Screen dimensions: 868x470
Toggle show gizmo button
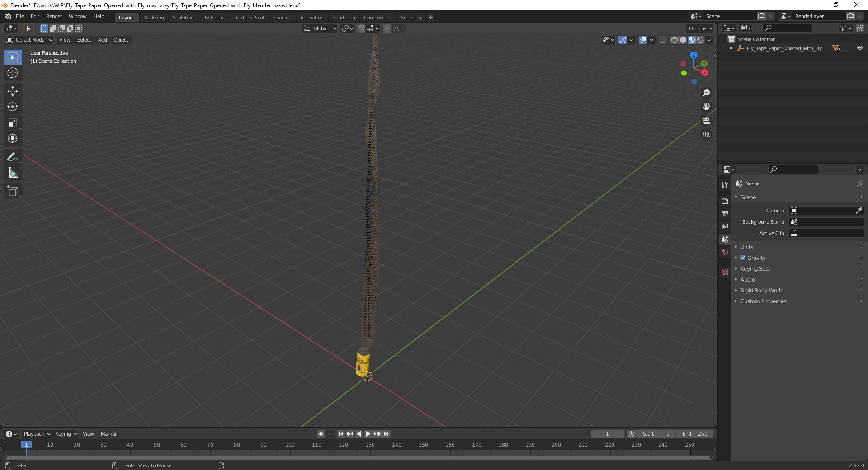623,40
